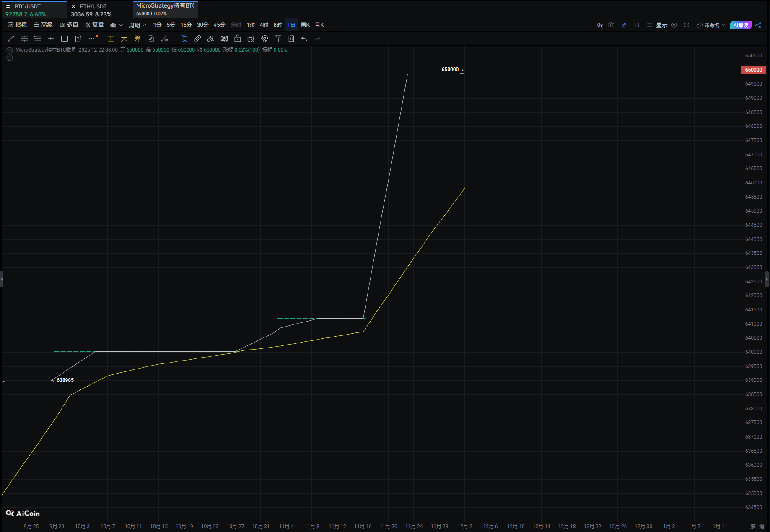The height and width of the screenshot is (532, 770).
Task: Toggle the lock drawings icon
Action: (238, 39)
